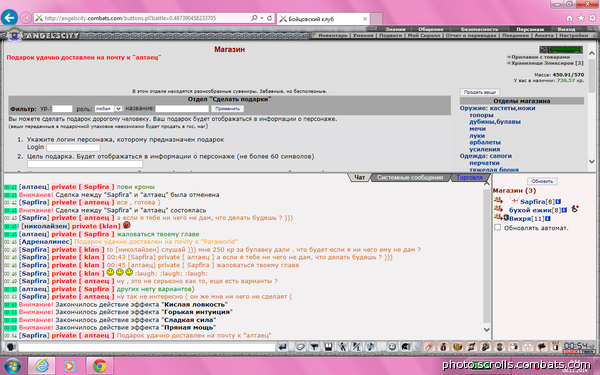This screenshot has width=600, height=375.
Task: Toggle the chat sound music note icon
Action: coord(370,347)
